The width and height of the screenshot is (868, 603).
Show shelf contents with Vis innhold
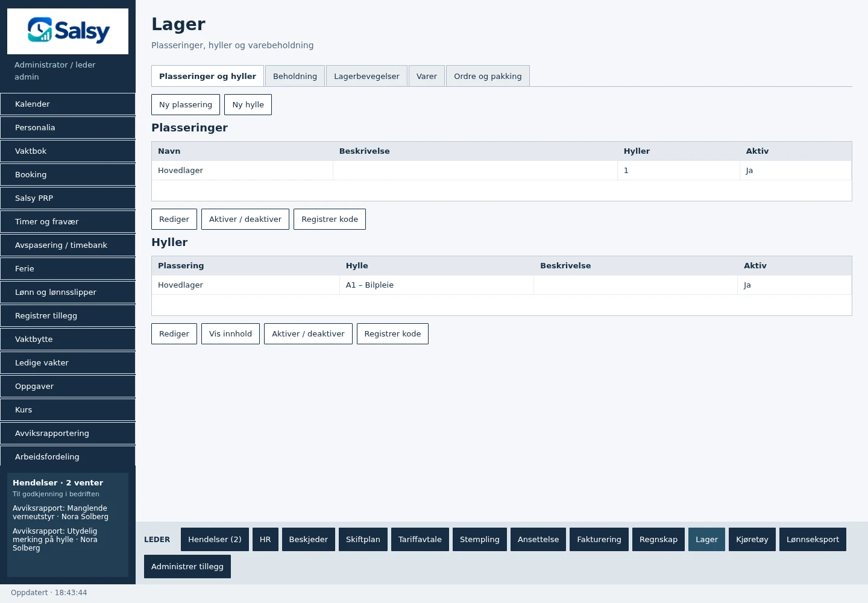[230, 333]
